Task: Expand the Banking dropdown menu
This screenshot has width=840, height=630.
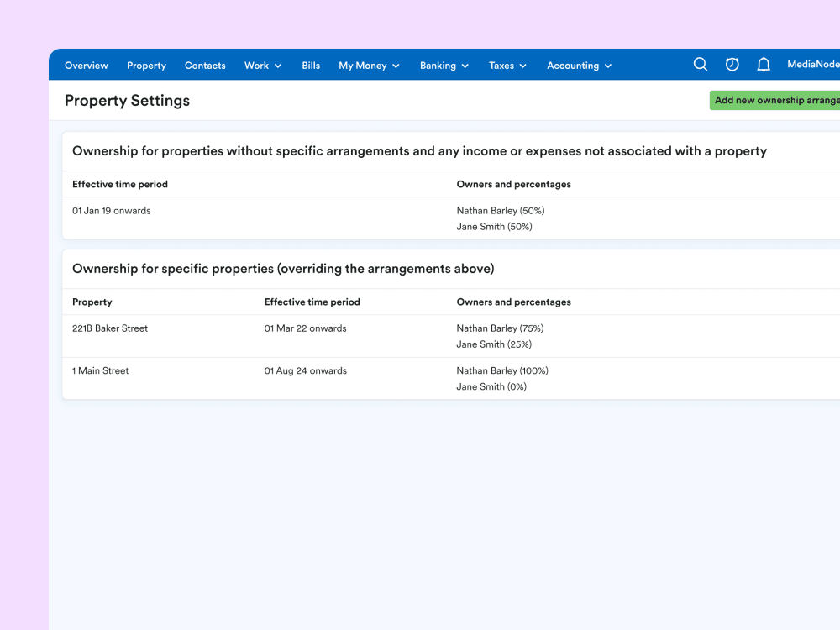Action: tap(444, 66)
